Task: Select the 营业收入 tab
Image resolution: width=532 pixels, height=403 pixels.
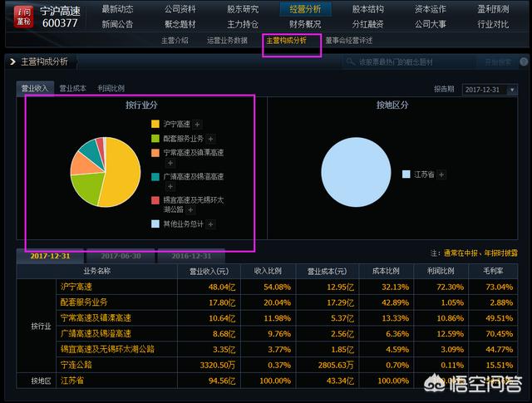Action: (34, 88)
